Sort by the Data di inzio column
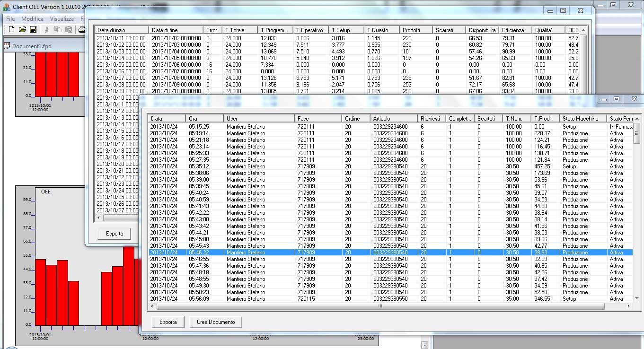Screen dimensions: 644x349 (122, 30)
